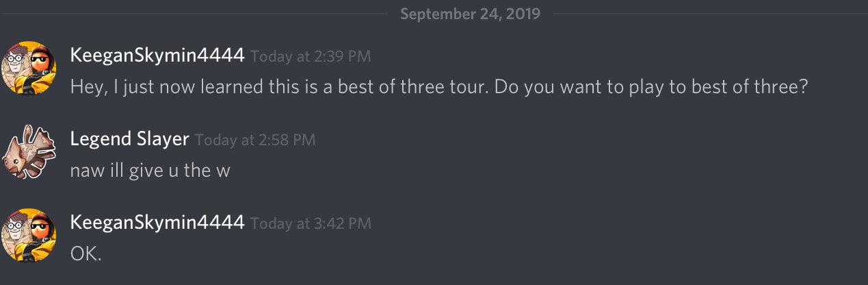The width and height of the screenshot is (868, 285).
Task: Select the KeeganSkymin4444 username at 2:39 PM
Action: [157, 56]
